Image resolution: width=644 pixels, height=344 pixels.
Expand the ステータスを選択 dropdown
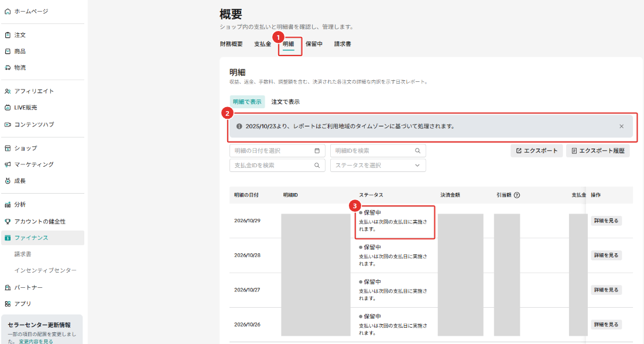[378, 166]
